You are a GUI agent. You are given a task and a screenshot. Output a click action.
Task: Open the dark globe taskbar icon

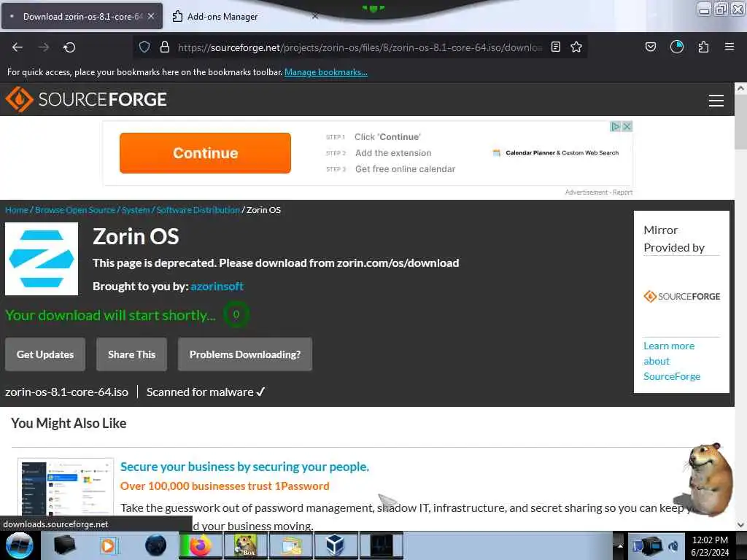pyautogui.click(x=155, y=545)
